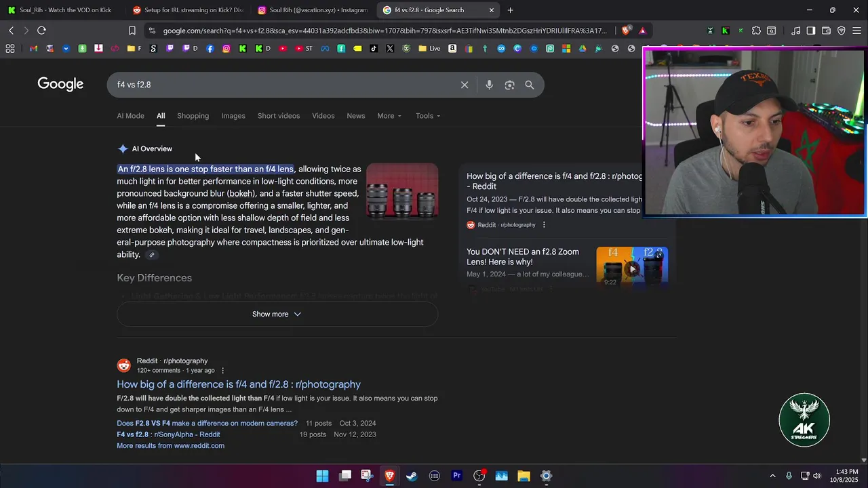Open Brave VPN shield icon

point(842,30)
